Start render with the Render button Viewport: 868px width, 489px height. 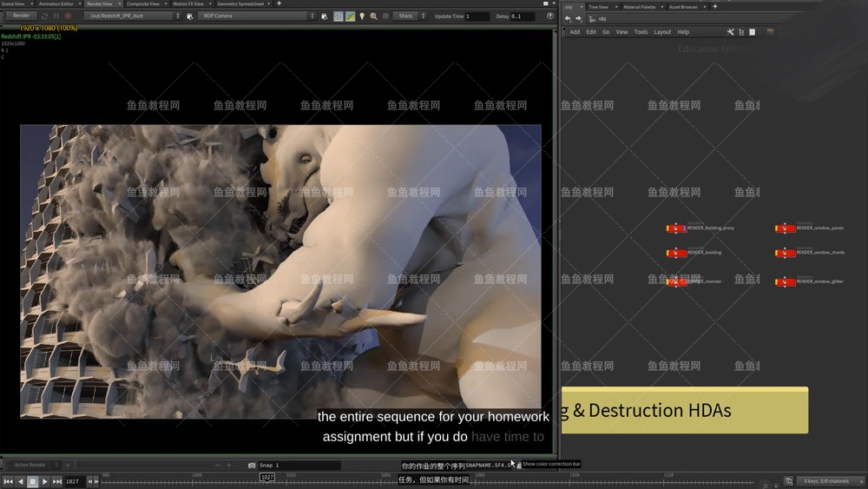[21, 16]
